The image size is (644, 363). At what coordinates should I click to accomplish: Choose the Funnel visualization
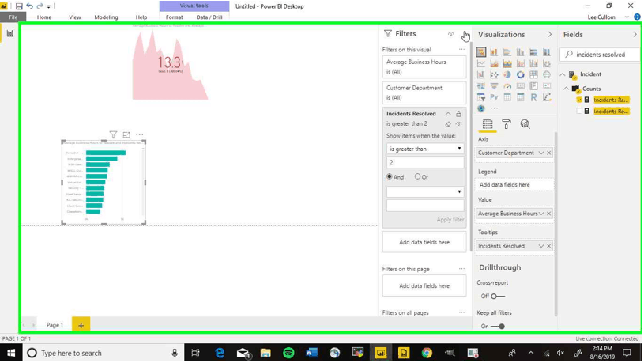(x=494, y=86)
